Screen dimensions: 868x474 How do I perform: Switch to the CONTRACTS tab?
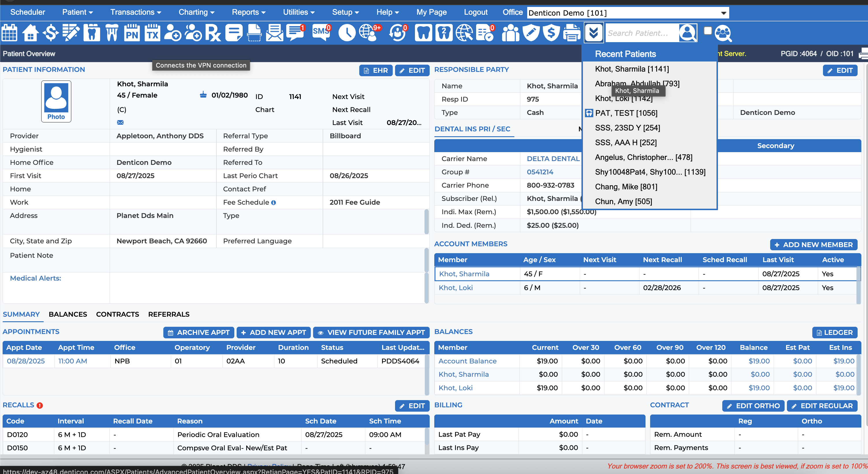(x=117, y=314)
